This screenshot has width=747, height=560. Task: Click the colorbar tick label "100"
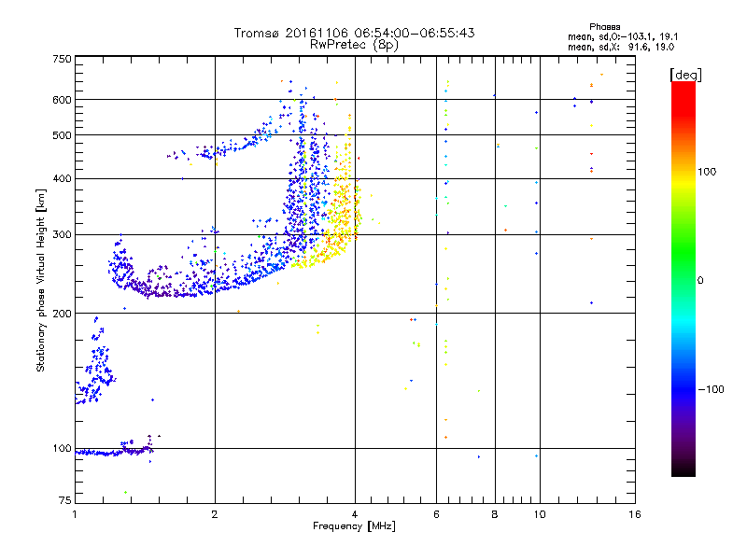(x=707, y=172)
